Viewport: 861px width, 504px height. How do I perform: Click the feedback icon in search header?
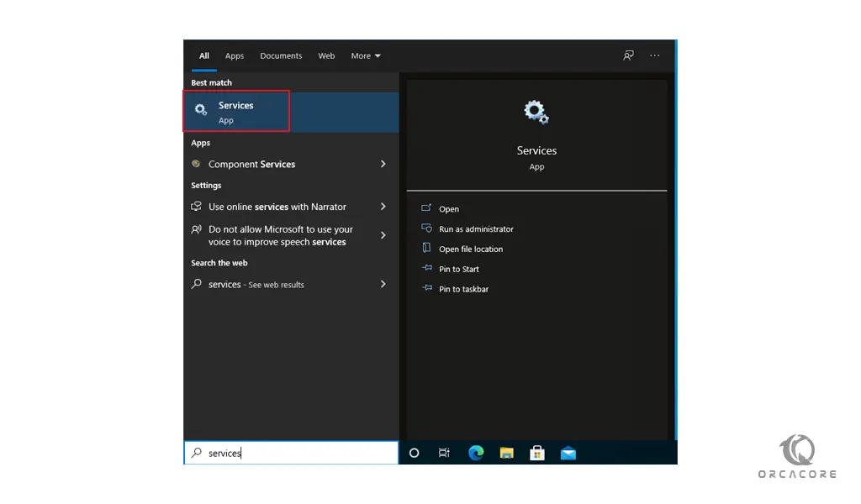628,55
